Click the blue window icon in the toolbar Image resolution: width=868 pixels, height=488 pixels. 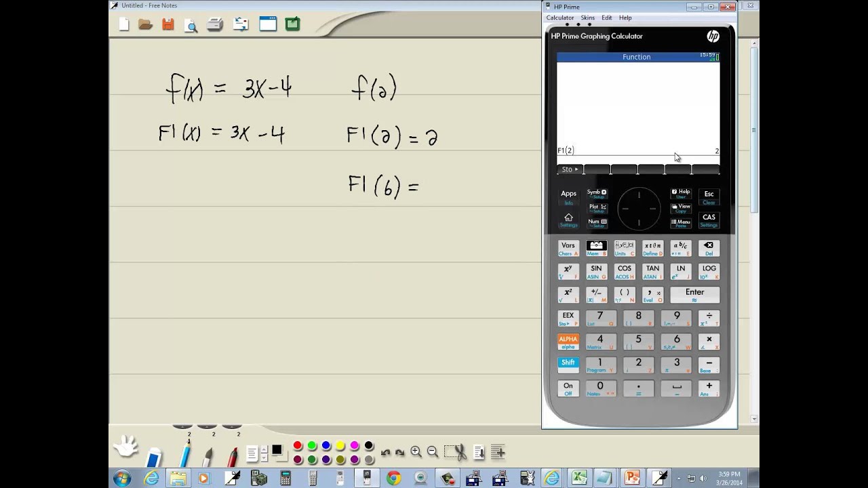pos(268,24)
